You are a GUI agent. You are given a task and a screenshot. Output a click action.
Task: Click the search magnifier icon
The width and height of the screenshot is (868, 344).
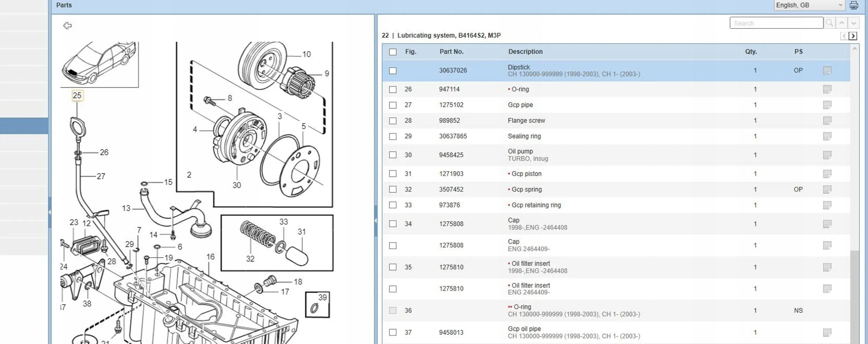click(829, 23)
